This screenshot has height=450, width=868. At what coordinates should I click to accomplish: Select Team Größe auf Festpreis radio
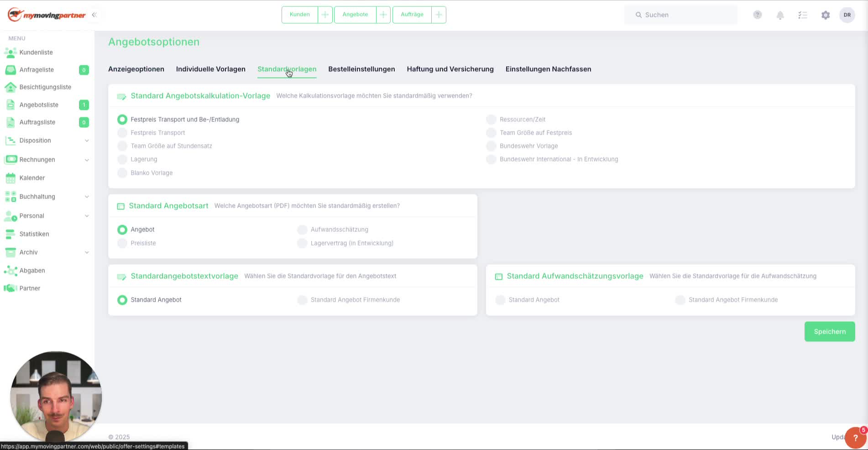(x=491, y=133)
